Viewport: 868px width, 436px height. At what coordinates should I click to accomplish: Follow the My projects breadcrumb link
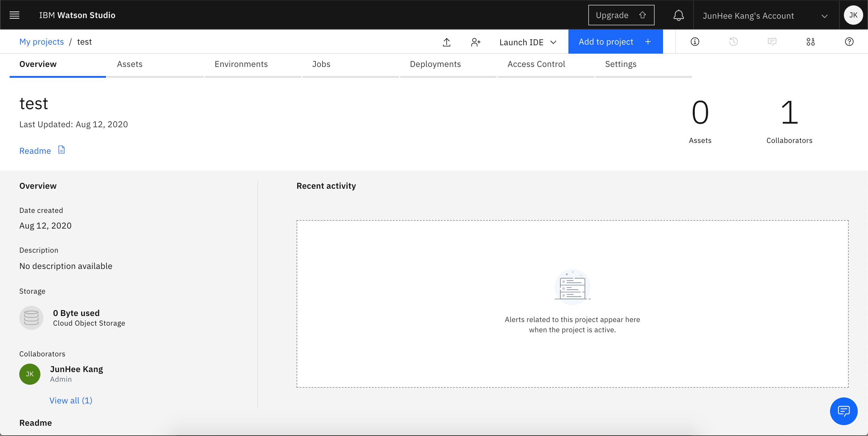tap(42, 42)
